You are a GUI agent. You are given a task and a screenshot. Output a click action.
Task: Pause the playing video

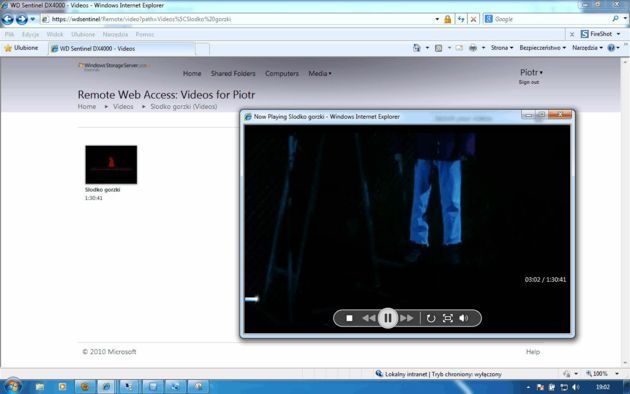point(388,318)
